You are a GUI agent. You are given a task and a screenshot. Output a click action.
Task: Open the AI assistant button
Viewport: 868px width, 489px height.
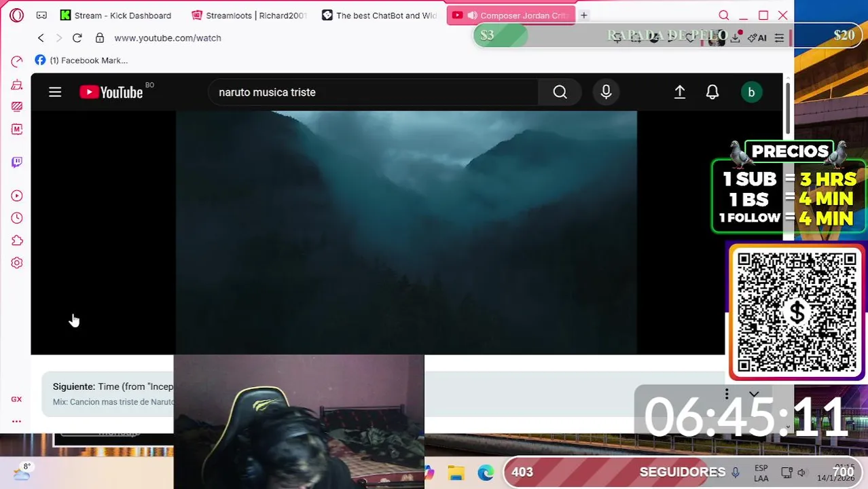point(757,38)
